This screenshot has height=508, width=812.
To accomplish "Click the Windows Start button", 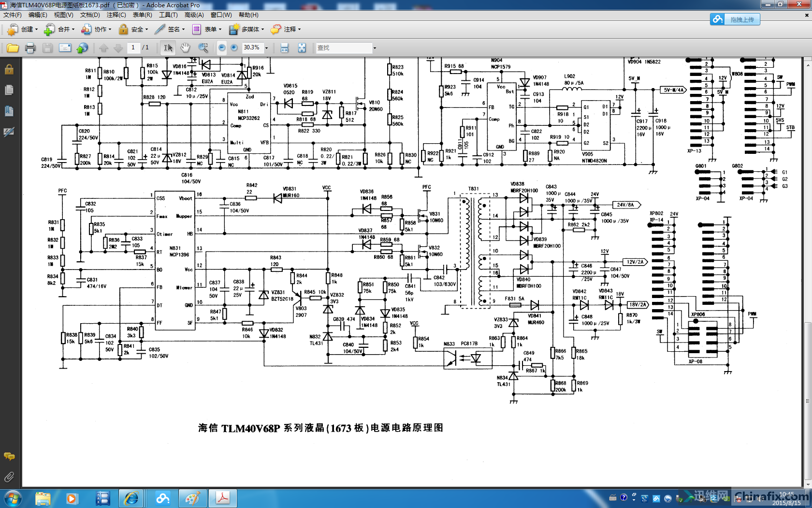I will (x=12, y=498).
